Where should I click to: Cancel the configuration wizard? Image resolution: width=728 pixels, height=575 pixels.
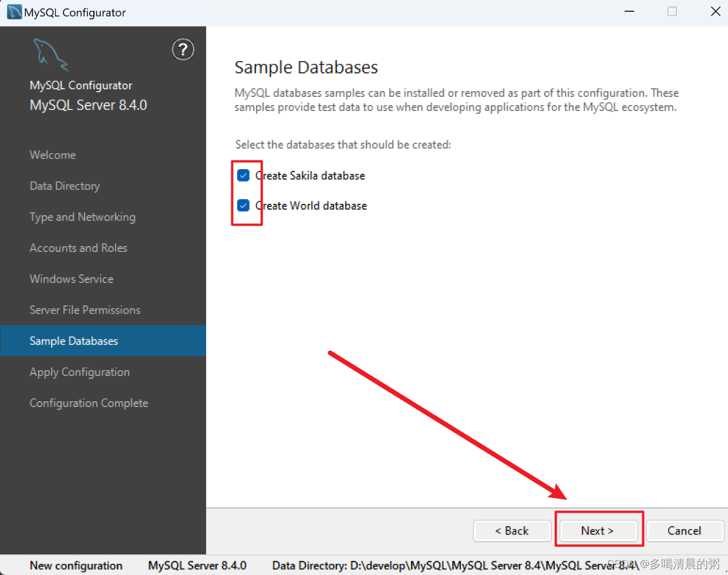coord(685,530)
